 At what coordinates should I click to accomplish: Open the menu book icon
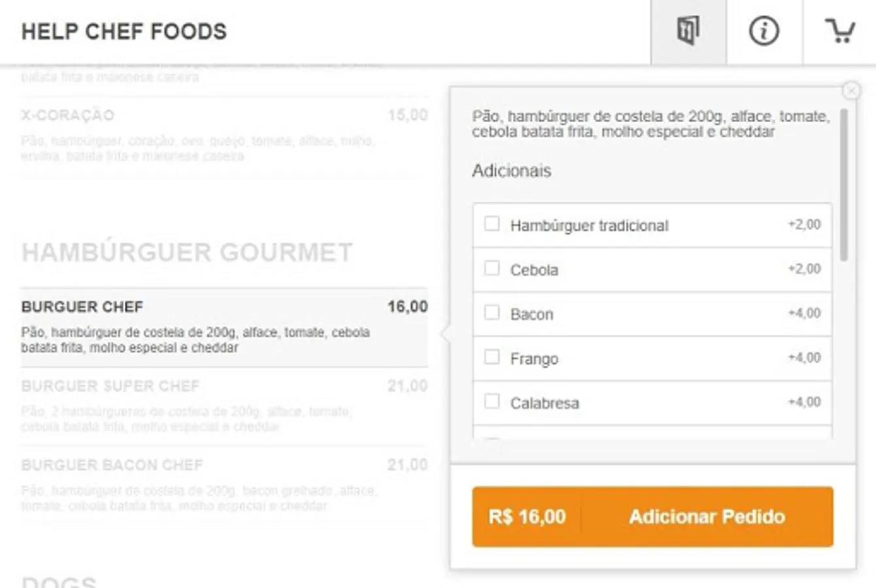688,31
